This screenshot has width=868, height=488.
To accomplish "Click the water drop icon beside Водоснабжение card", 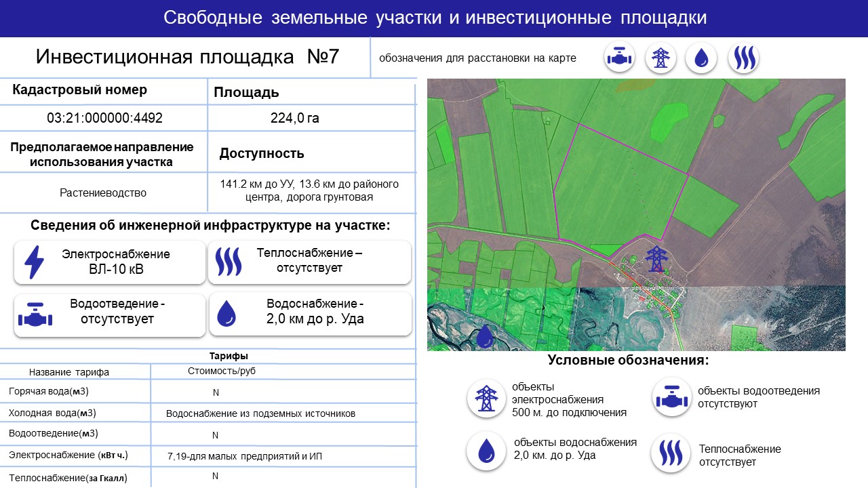I will 226,314.
